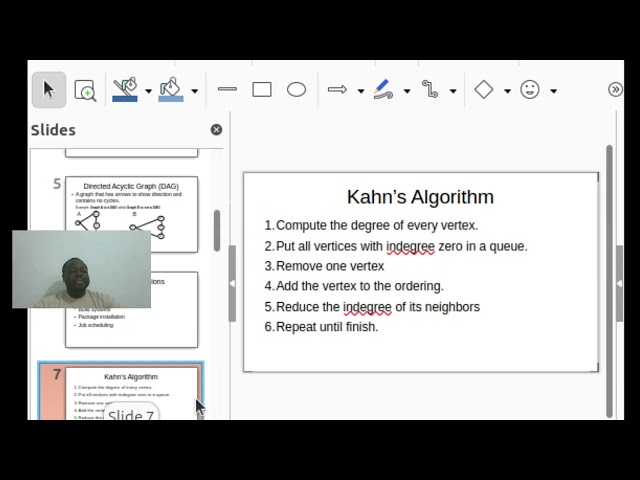Select the smiley symbol shape tool
This screenshot has height=480, width=640.
click(x=530, y=89)
